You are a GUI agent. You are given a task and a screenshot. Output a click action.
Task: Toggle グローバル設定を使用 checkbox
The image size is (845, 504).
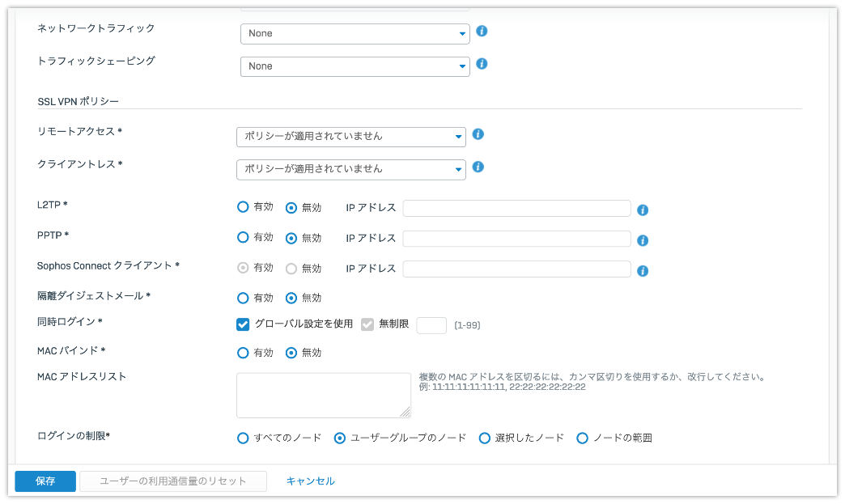point(243,324)
